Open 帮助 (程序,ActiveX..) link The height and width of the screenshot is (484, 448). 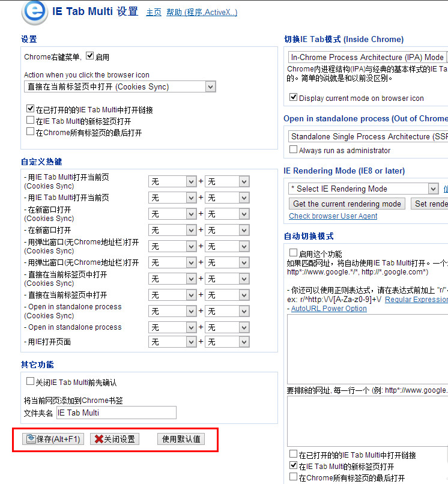[201, 12]
